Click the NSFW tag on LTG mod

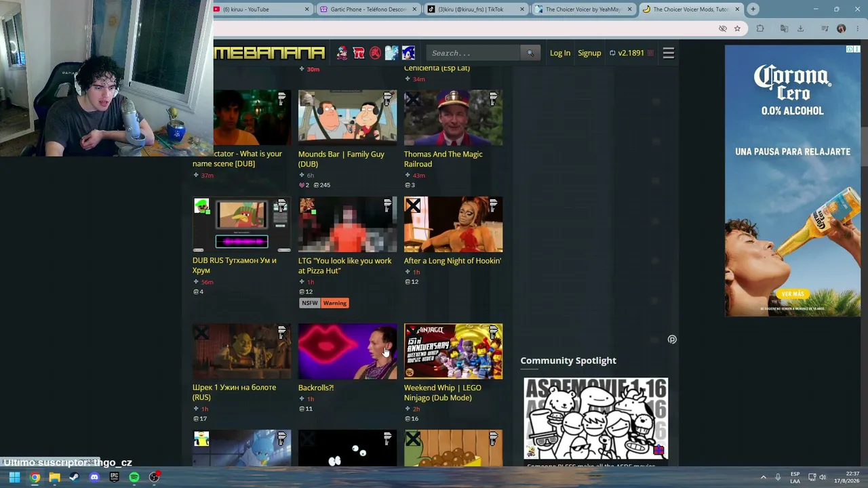tap(310, 303)
